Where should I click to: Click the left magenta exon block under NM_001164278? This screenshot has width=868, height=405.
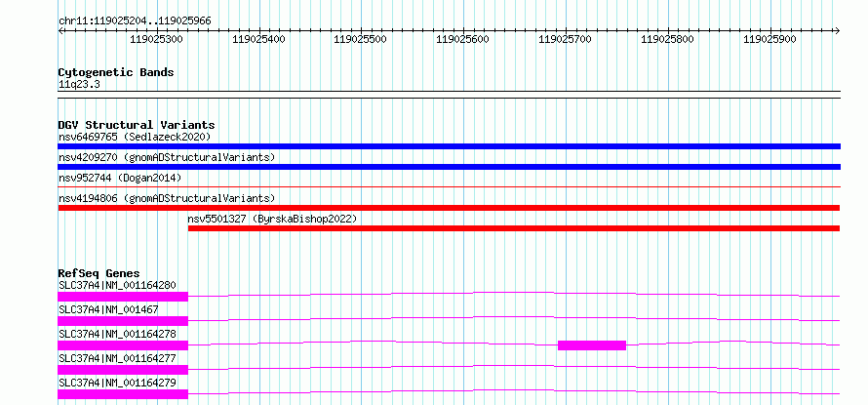coord(123,345)
